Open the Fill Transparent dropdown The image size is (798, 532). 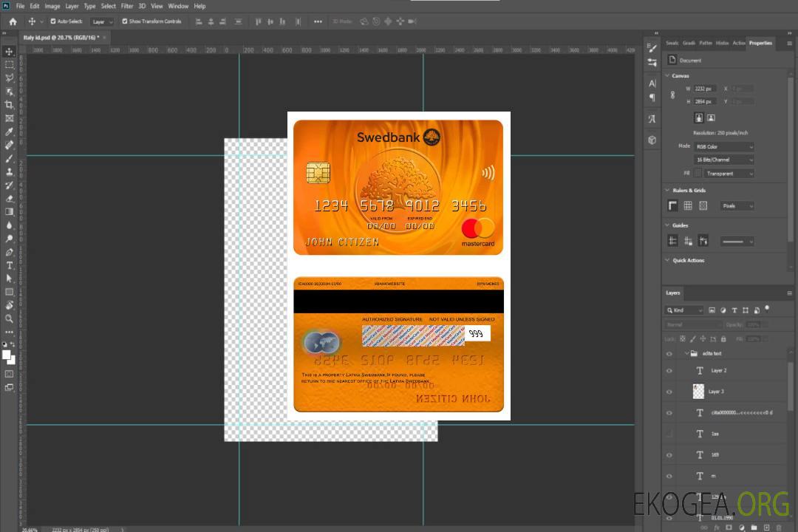(x=729, y=174)
